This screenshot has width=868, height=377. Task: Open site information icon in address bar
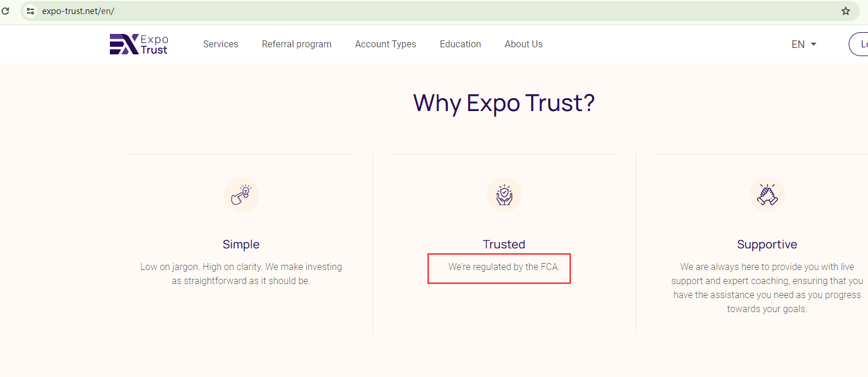[31, 11]
